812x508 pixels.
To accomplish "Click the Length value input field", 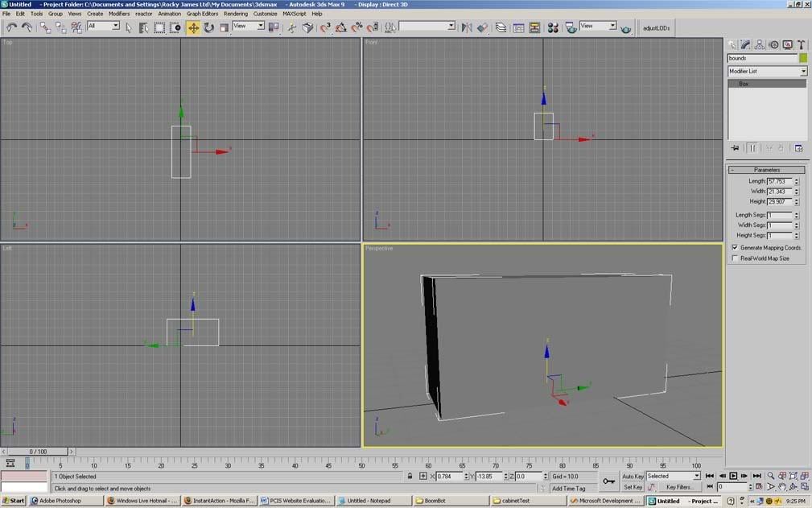I will (x=779, y=182).
